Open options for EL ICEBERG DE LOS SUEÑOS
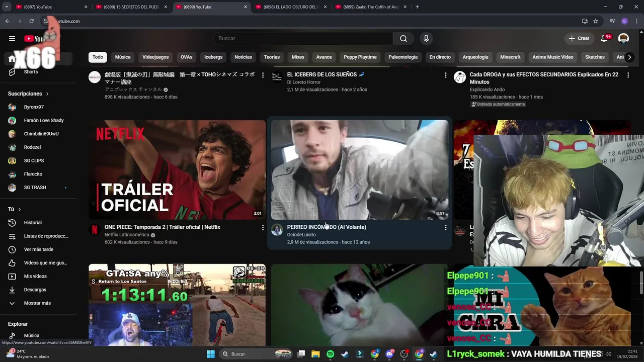Image resolution: width=644 pixels, height=362 pixels. (445, 75)
